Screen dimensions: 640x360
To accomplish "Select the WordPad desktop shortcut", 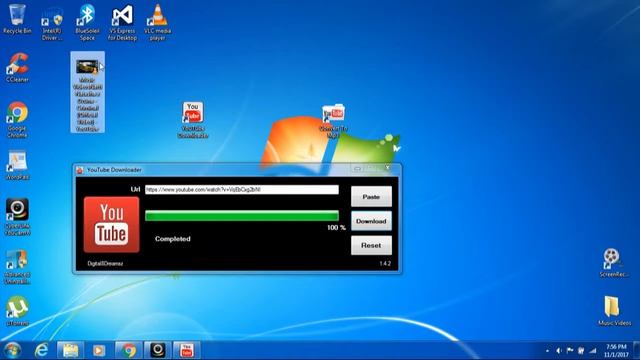I will coord(17,165).
